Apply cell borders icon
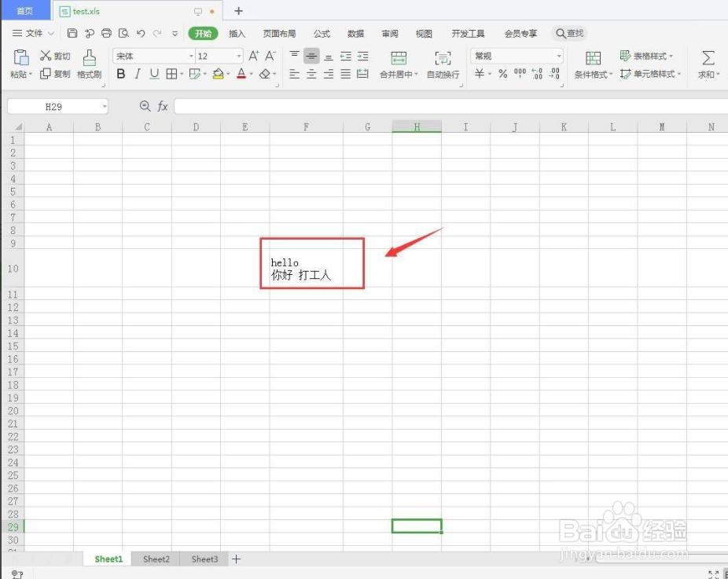Viewport: 728px width, 579px height. coord(171,73)
